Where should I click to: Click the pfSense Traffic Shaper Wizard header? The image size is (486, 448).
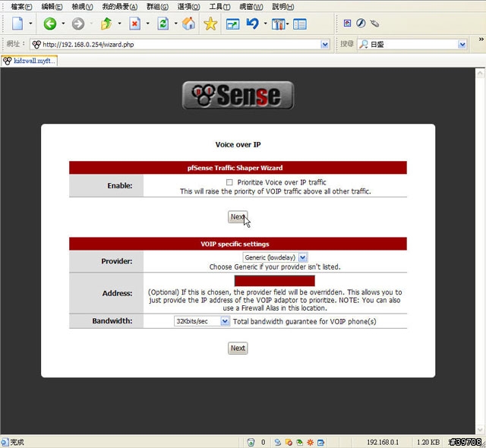click(235, 168)
